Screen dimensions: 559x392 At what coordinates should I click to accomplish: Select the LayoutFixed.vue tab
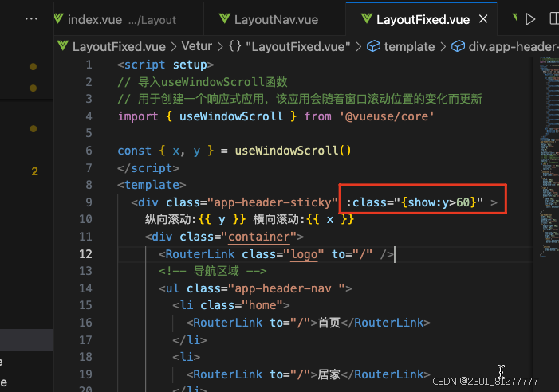pyautogui.click(x=423, y=20)
